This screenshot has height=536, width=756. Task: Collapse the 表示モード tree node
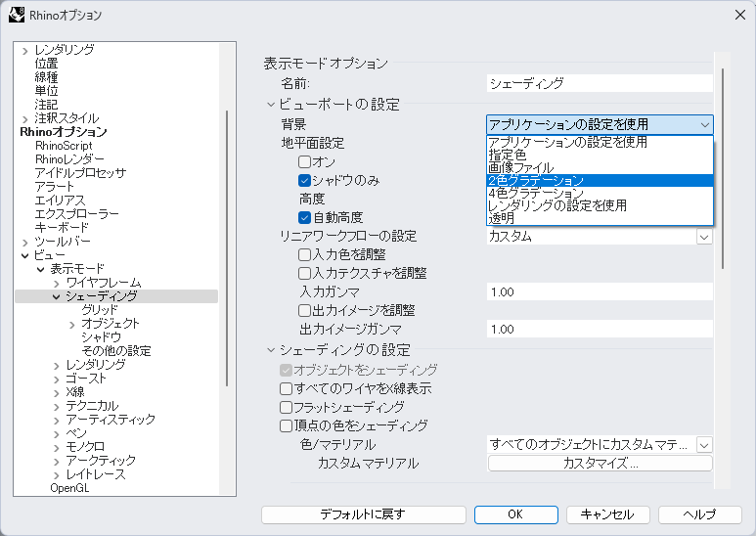point(41,269)
